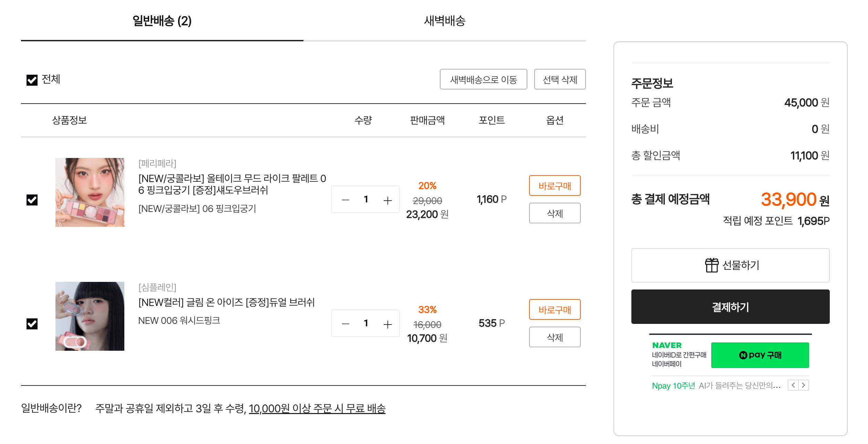Click the 선택 삭제 button
868x444 pixels.
(560, 80)
